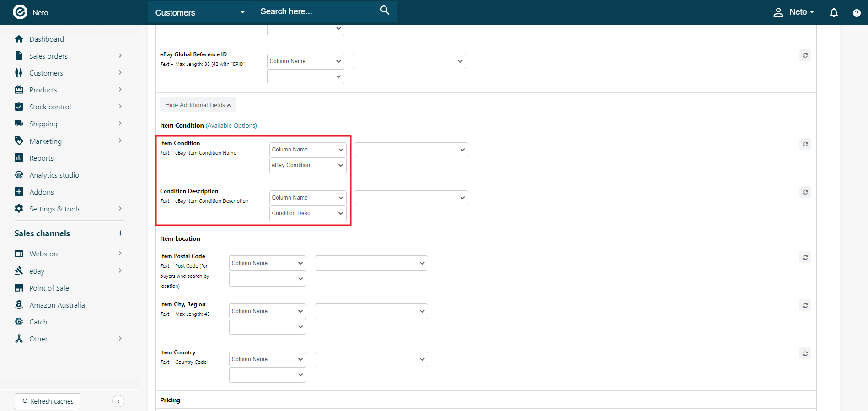
Task: Expand the Products menu
Action: tap(120, 90)
